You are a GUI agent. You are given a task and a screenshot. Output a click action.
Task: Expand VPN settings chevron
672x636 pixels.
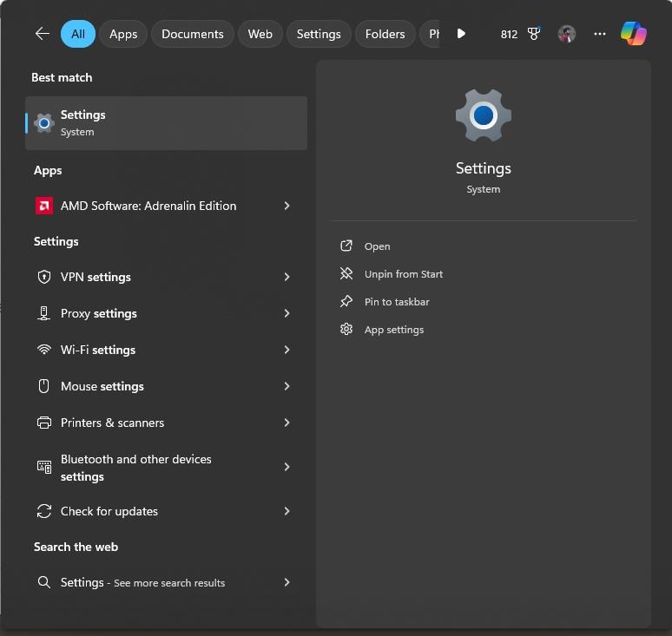tap(287, 277)
